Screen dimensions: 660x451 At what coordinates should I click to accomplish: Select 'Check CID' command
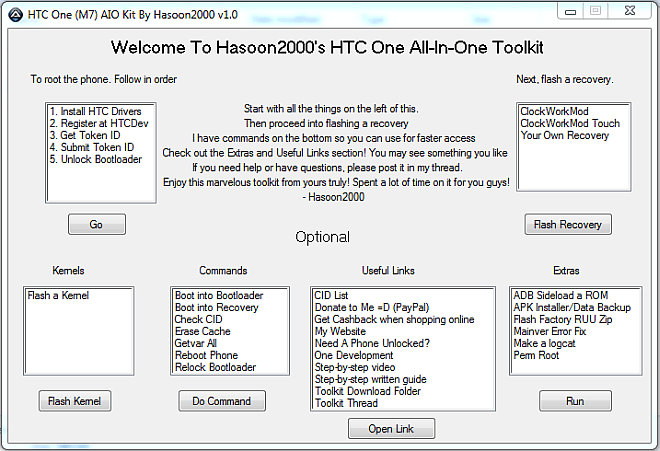point(198,319)
